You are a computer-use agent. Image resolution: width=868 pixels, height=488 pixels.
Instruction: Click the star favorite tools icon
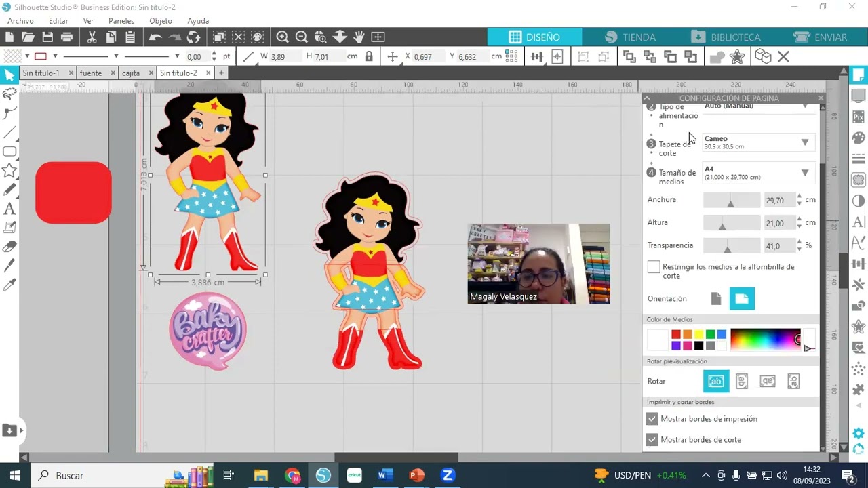click(x=737, y=57)
